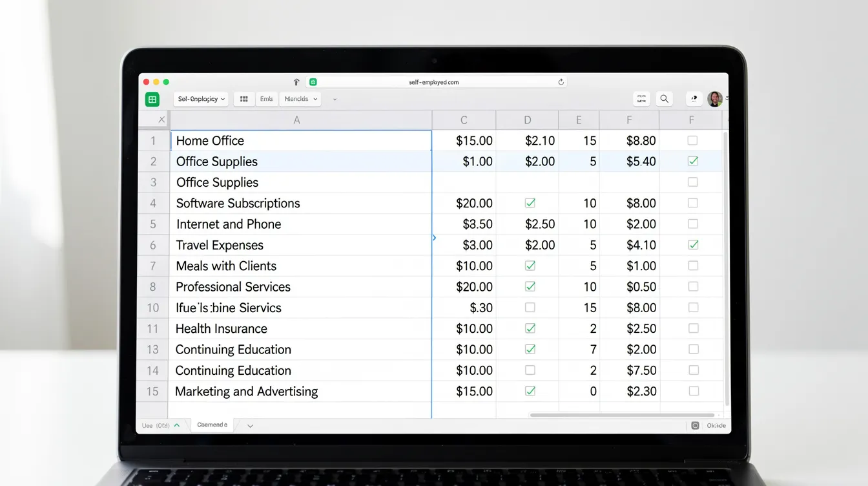The image size is (868, 486).
Task: Click the scan frame icon in toolbar
Action: pos(641,99)
